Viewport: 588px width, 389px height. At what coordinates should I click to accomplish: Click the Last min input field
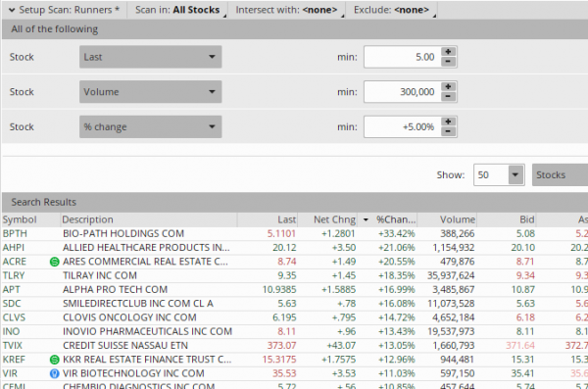coord(402,57)
